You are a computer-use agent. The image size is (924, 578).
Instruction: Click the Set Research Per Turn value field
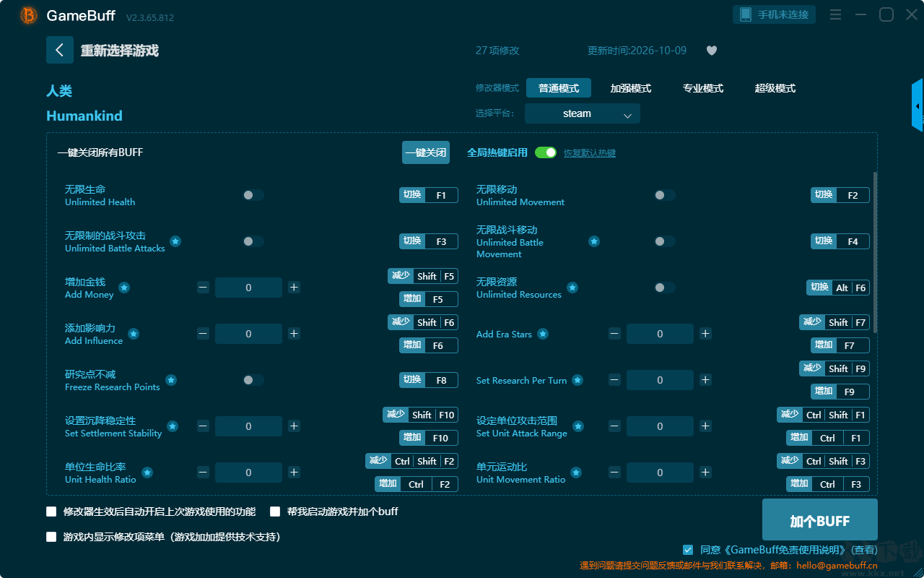[660, 380]
